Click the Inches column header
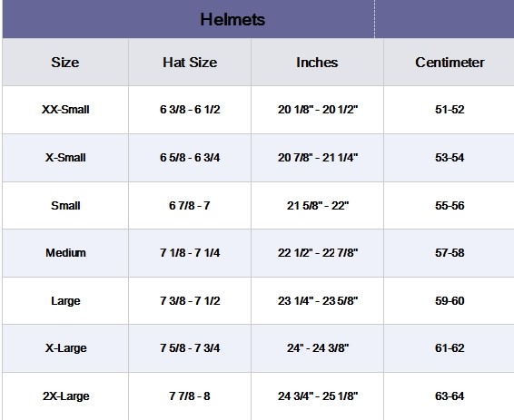Viewport: 514px width, 420px height. click(x=317, y=63)
